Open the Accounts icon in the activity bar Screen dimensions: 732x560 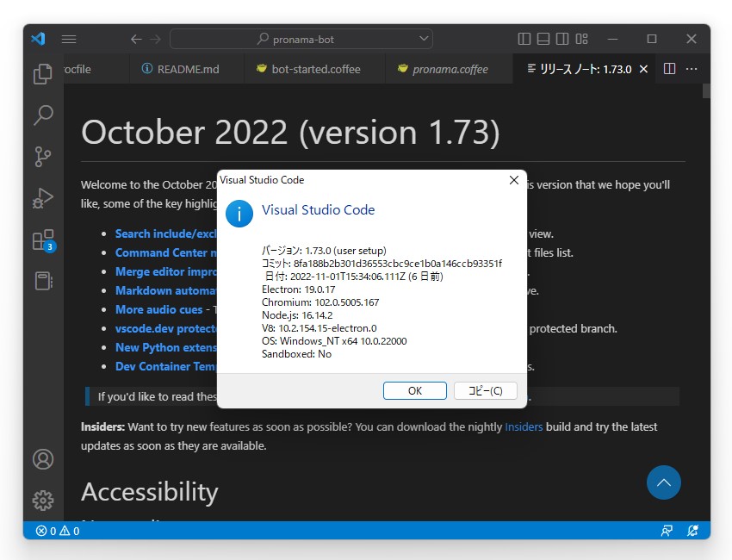[43, 459]
